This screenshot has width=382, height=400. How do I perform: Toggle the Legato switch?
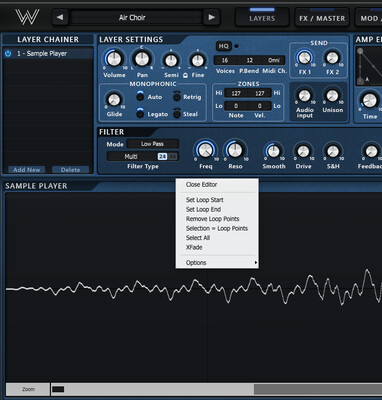(x=140, y=114)
